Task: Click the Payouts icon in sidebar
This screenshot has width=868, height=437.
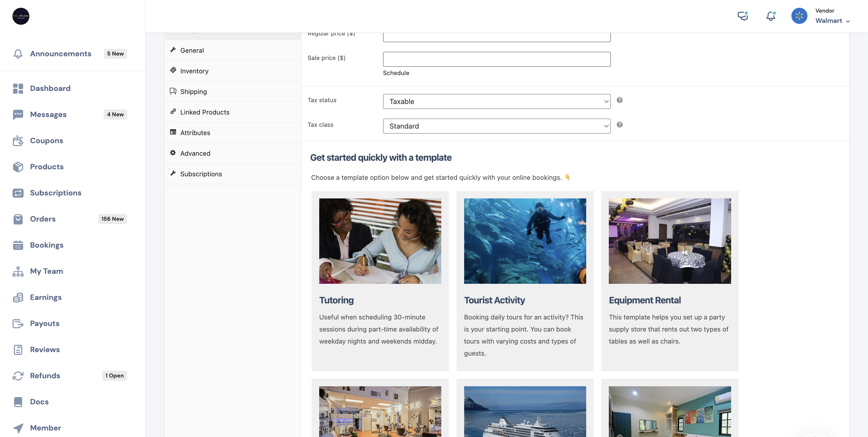Action: [18, 323]
